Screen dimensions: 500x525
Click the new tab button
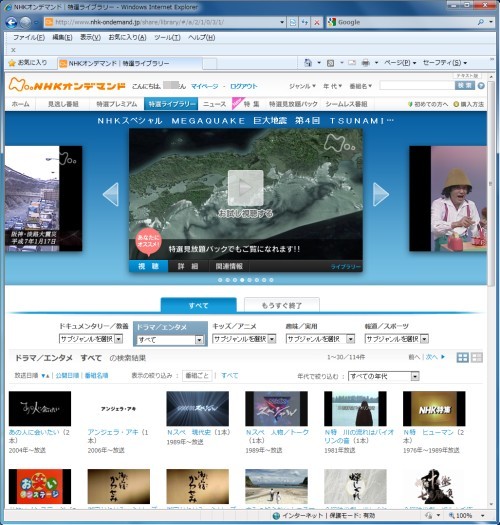[x=210, y=63]
